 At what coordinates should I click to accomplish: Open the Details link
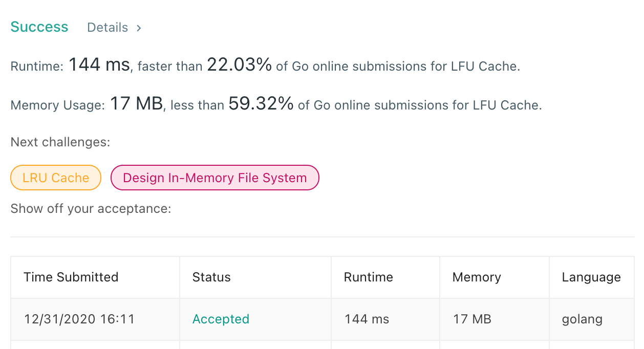tap(108, 28)
